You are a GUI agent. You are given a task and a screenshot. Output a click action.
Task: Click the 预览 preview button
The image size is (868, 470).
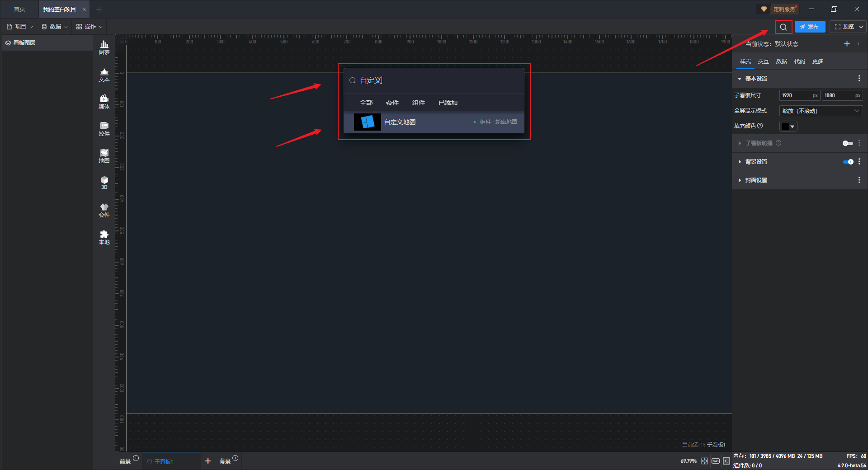(844, 27)
